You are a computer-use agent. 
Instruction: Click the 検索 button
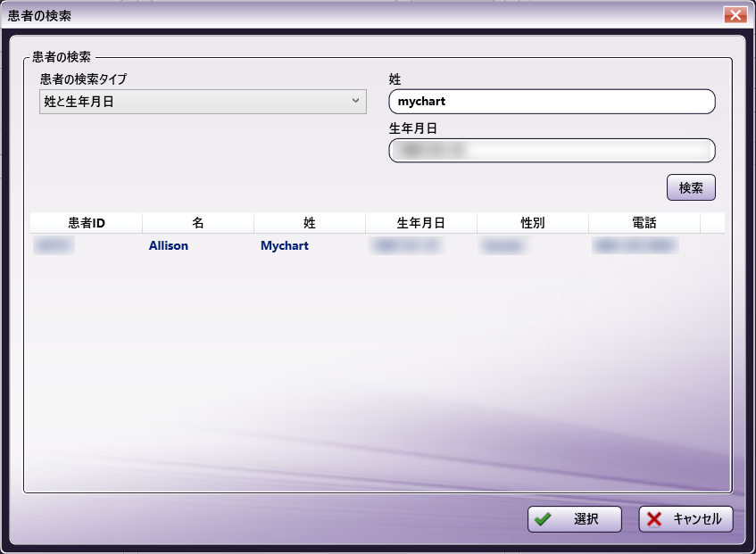691,187
